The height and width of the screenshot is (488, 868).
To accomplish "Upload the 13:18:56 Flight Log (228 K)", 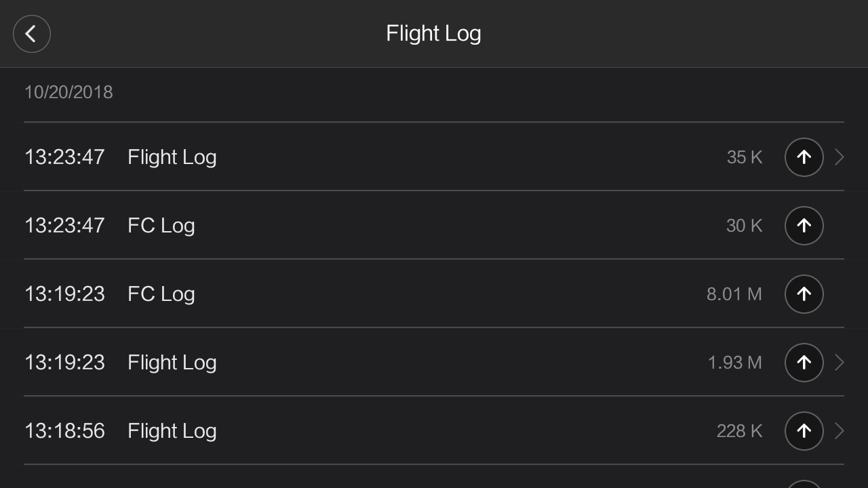I will click(x=804, y=431).
